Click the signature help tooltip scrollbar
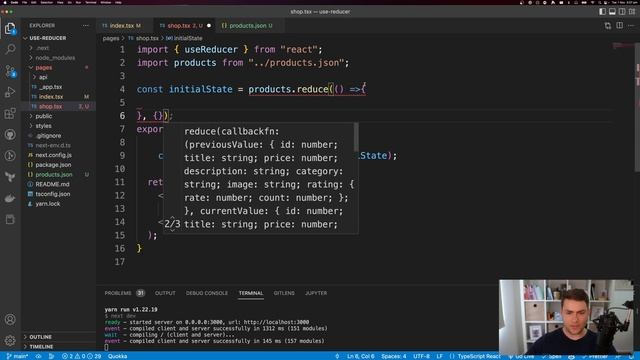The image size is (640, 360). [356, 137]
